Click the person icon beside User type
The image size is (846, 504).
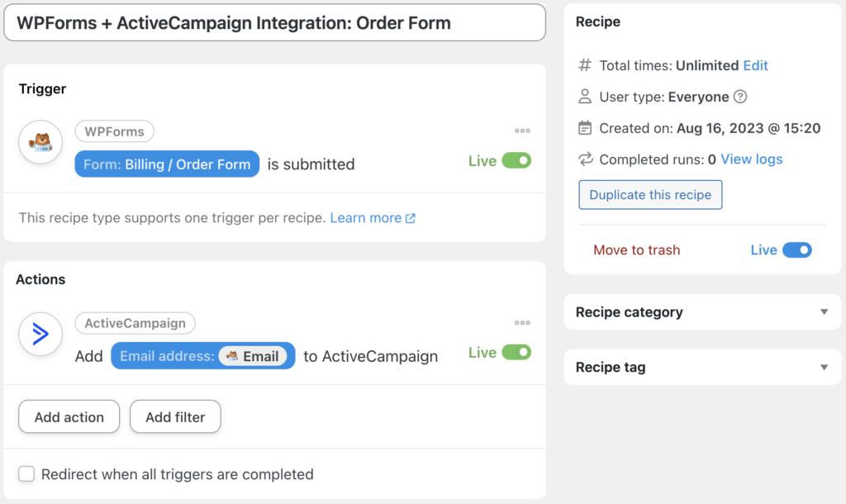585,97
